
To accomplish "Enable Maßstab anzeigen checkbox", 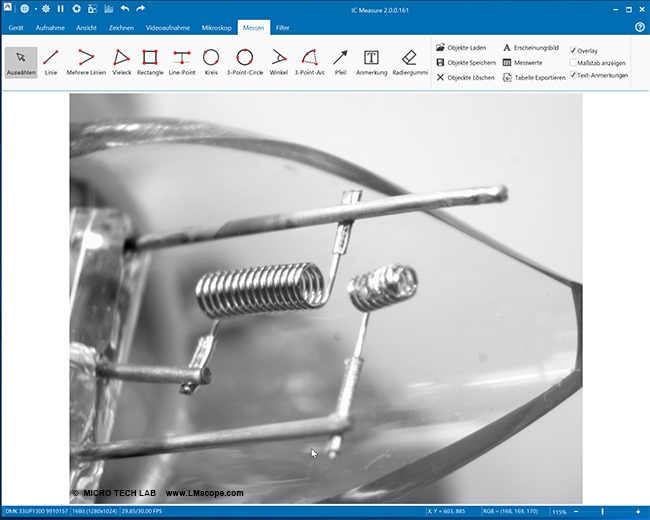I will [x=573, y=63].
